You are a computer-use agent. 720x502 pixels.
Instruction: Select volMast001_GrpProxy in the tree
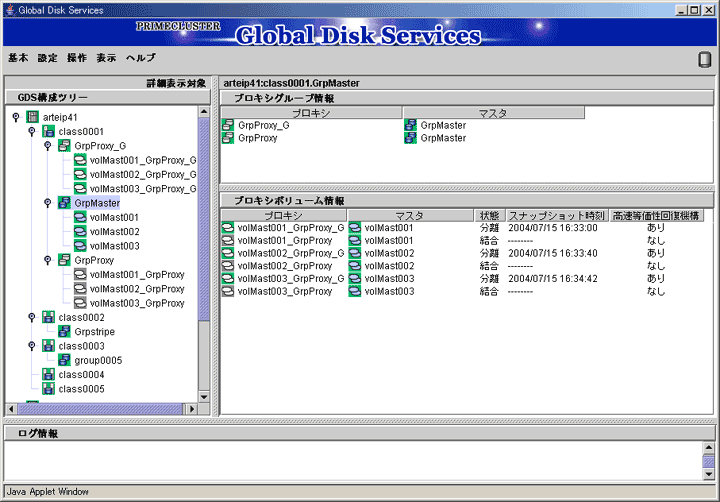click(137, 274)
